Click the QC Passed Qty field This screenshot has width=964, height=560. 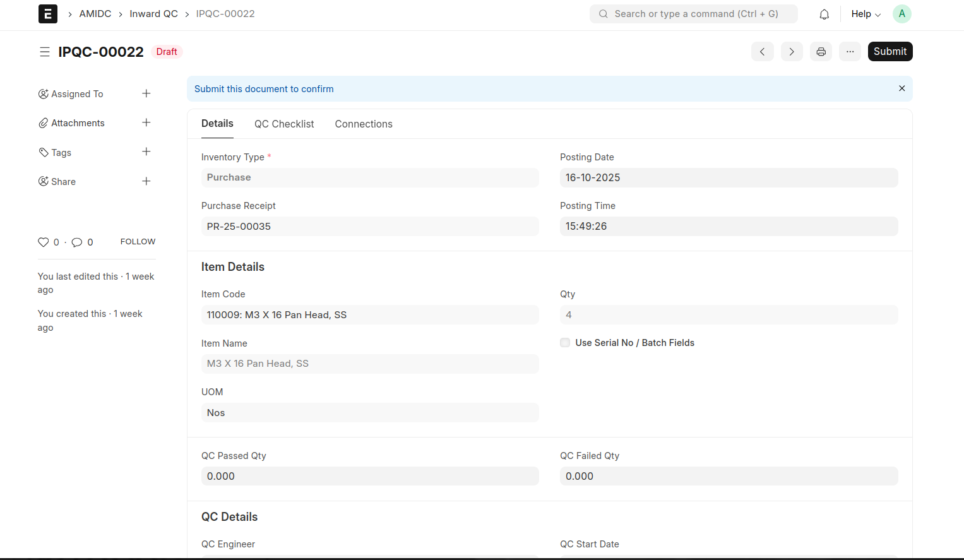click(370, 476)
